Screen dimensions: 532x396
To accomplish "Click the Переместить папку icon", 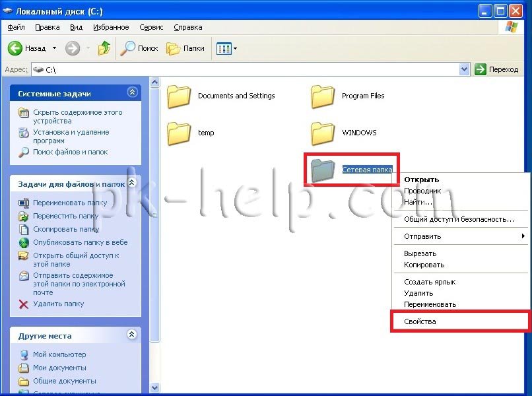I will pos(23,216).
